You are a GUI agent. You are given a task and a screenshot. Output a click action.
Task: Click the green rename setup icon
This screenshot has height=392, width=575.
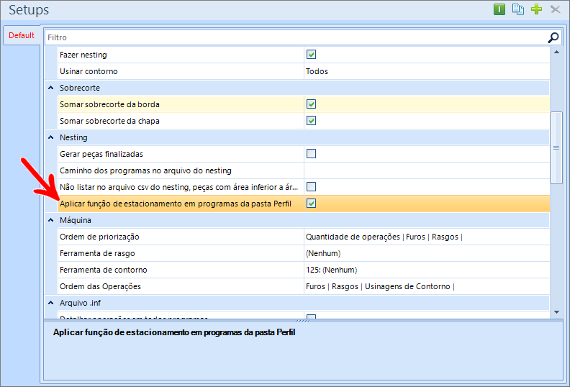tap(499, 9)
